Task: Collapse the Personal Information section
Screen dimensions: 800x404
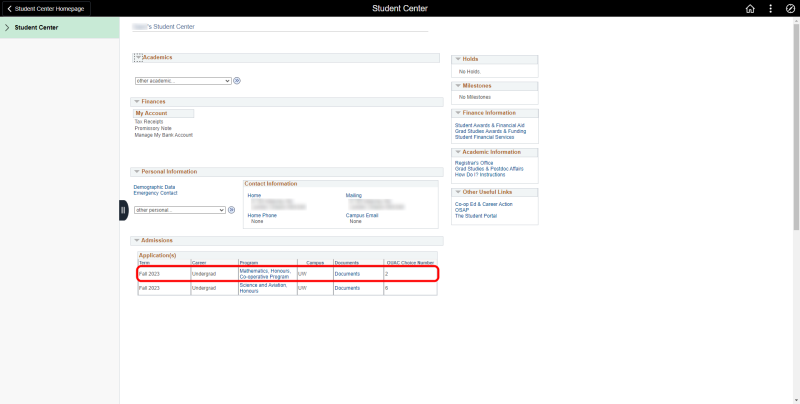Action: (x=137, y=172)
